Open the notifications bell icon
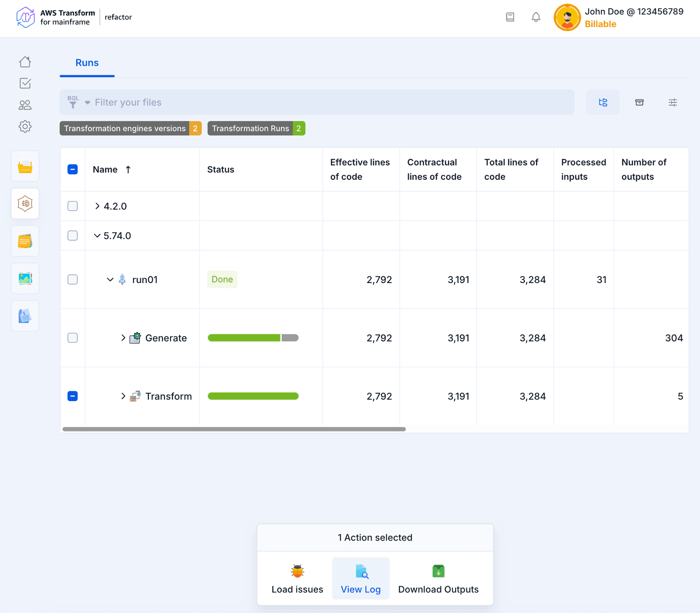Image resolution: width=700 pixels, height=613 pixels. (535, 17)
